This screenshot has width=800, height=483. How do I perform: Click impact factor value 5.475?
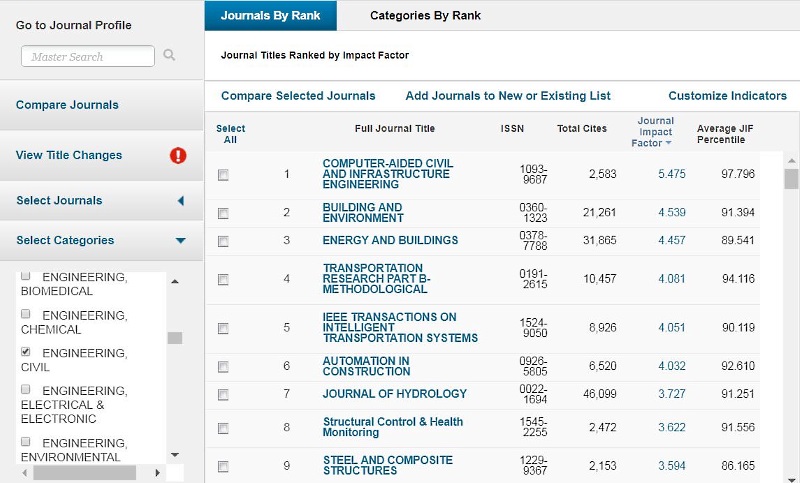click(671, 174)
